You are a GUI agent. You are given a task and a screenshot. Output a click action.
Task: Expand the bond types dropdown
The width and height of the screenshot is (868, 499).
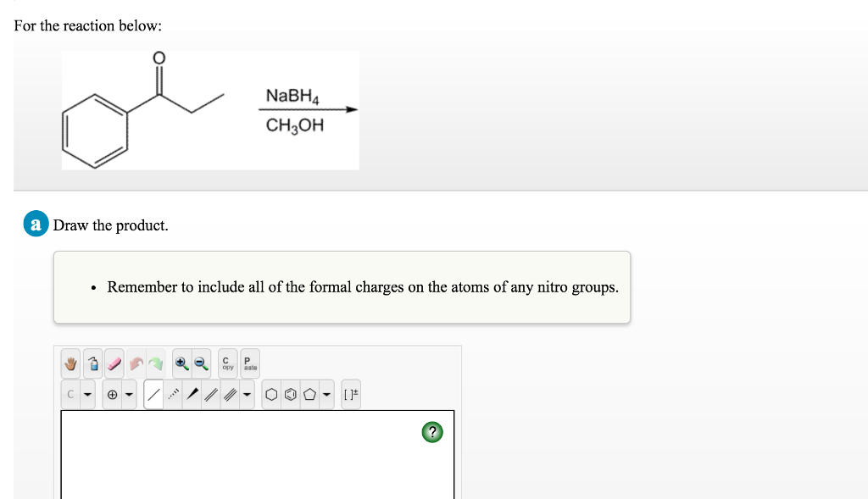tap(247, 394)
